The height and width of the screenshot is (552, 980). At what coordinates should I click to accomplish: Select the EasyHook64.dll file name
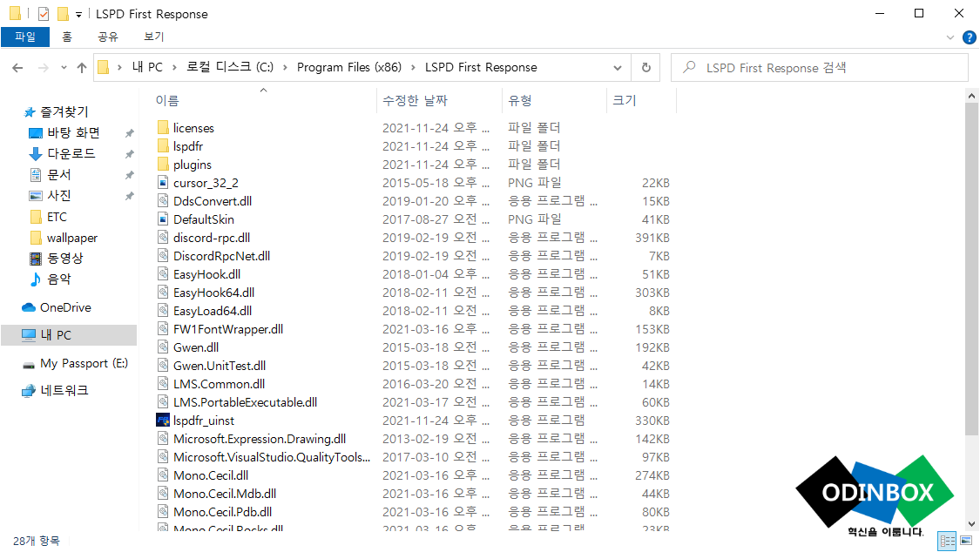point(213,293)
